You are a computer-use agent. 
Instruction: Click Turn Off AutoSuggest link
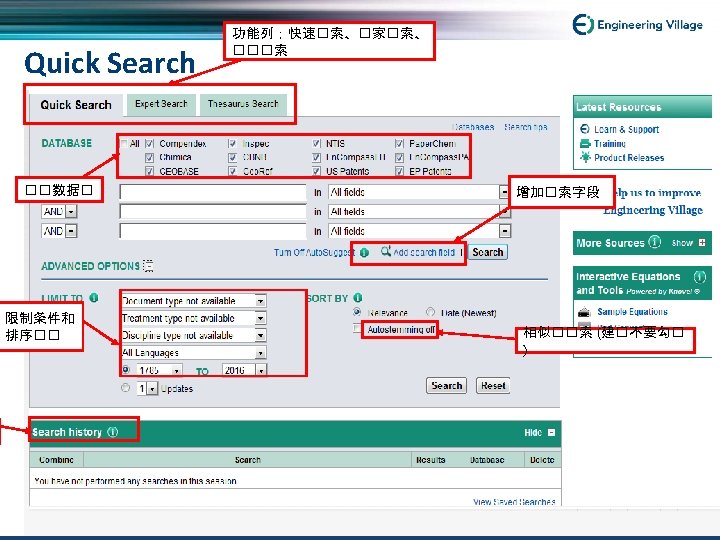click(x=314, y=253)
